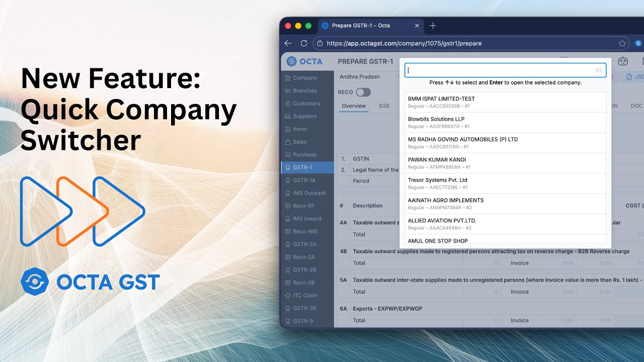Click the Exports - EXPWP/EXPWOP row heading

click(387, 309)
